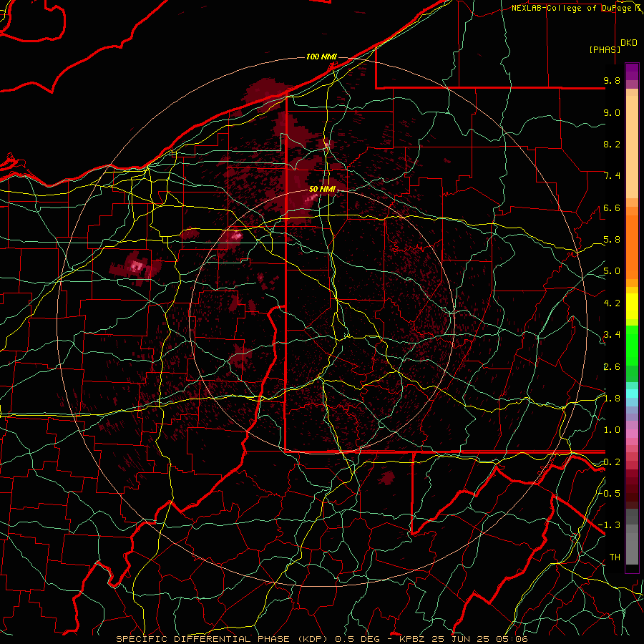Pick the pale peach segment beside 8.2
644x644 pixels.
[632, 147]
